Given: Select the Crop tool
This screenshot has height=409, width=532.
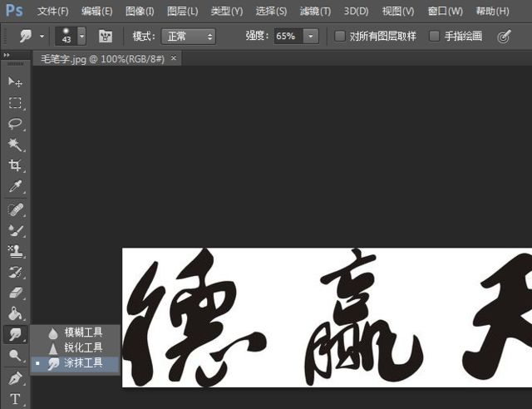Looking at the screenshot, I should (15, 165).
